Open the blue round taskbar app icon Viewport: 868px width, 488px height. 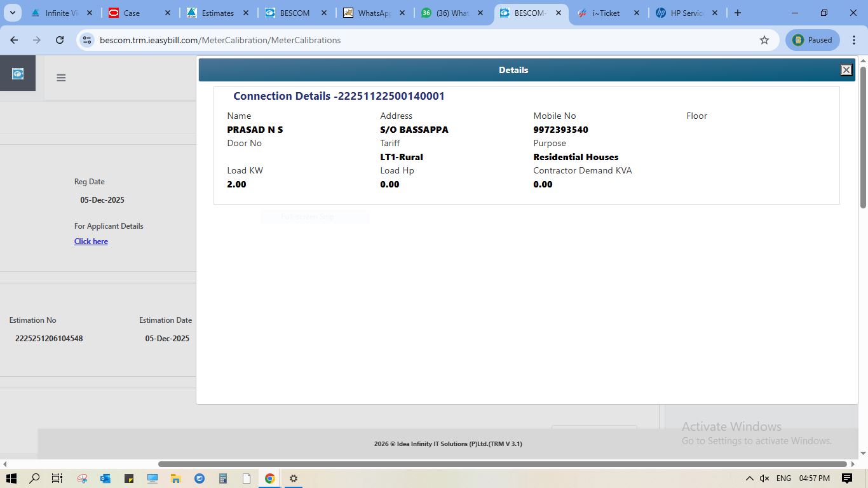tap(200, 478)
